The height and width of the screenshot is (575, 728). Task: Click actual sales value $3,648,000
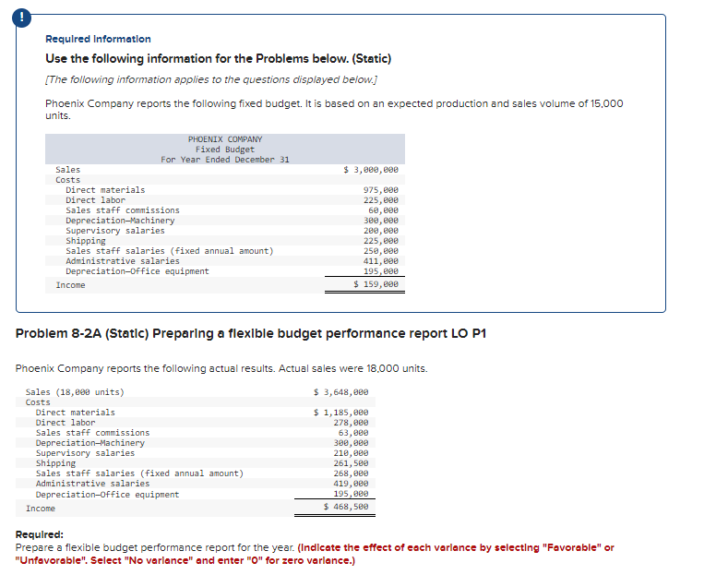pyautogui.click(x=340, y=392)
